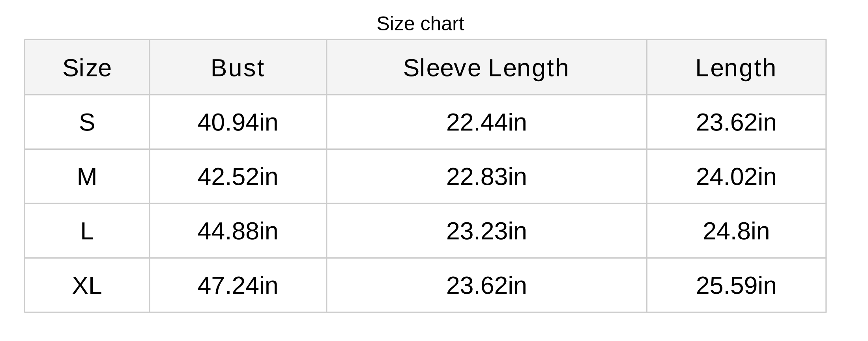Click the Length column header
Screen dimensions: 868x341
click(736, 68)
